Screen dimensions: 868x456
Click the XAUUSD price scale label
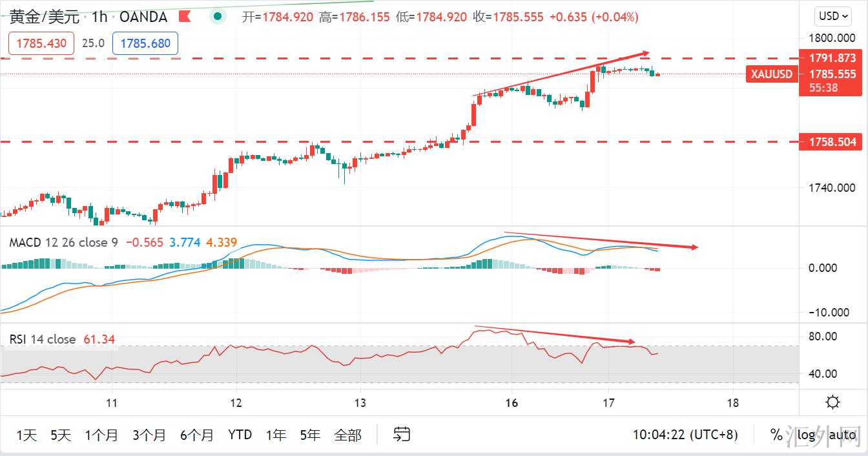(771, 74)
